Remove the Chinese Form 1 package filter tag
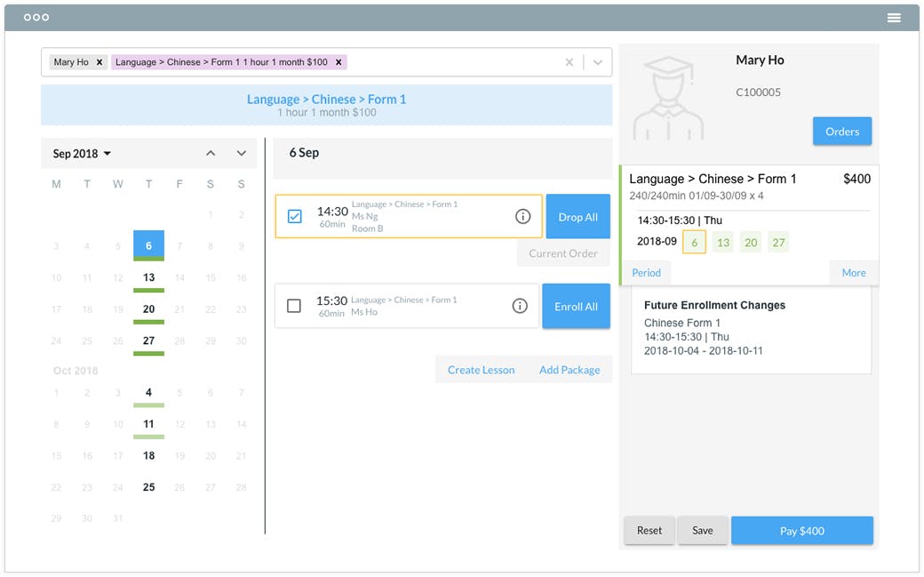Screen dimensions: 924x577 point(339,62)
